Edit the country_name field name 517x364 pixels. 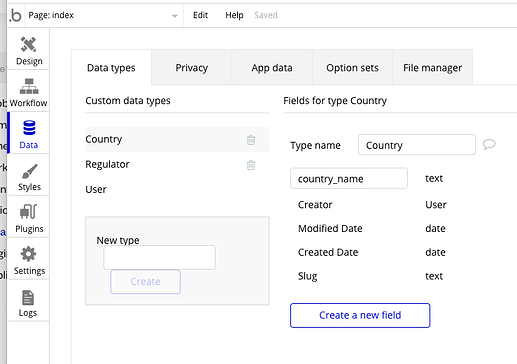pos(349,179)
